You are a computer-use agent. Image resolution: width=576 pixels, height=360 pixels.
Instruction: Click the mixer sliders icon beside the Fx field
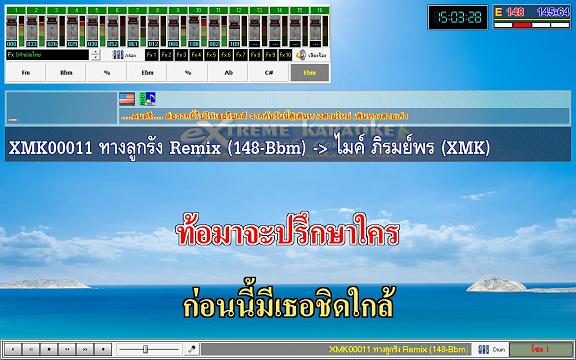[118, 55]
